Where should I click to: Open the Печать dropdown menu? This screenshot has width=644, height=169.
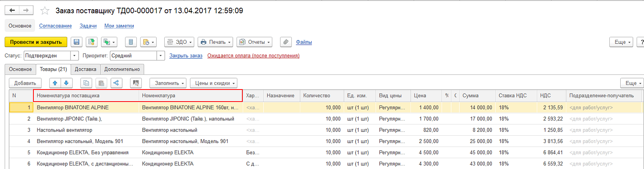[x=215, y=42]
